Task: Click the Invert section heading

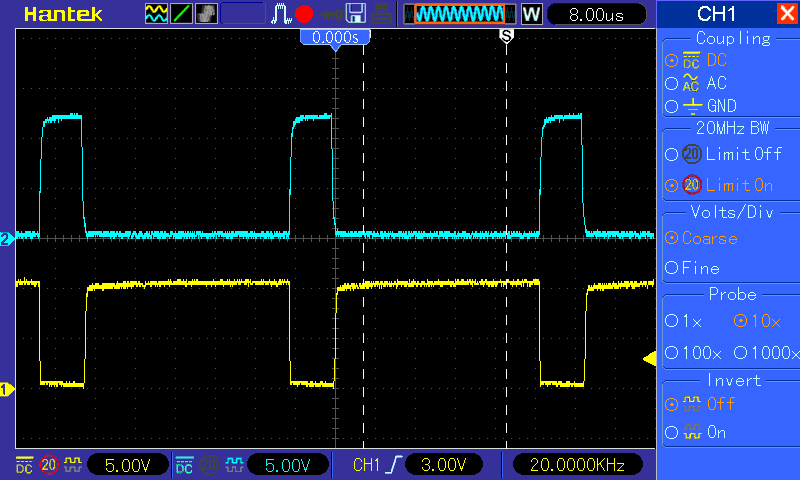Action: (x=734, y=380)
